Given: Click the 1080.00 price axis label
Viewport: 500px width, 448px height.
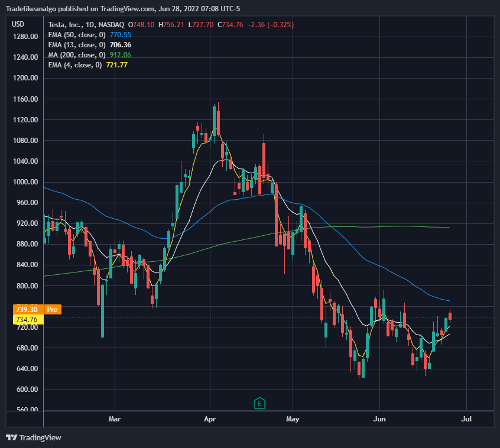Looking at the screenshot, I should [x=25, y=141].
